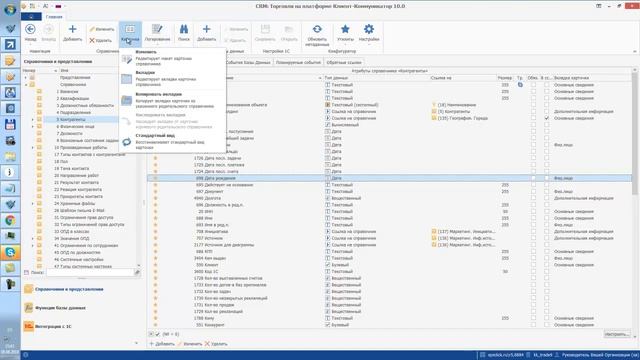Expand 5 Контрагенты node
Screen dimensions: 640x360
(x=33, y=120)
